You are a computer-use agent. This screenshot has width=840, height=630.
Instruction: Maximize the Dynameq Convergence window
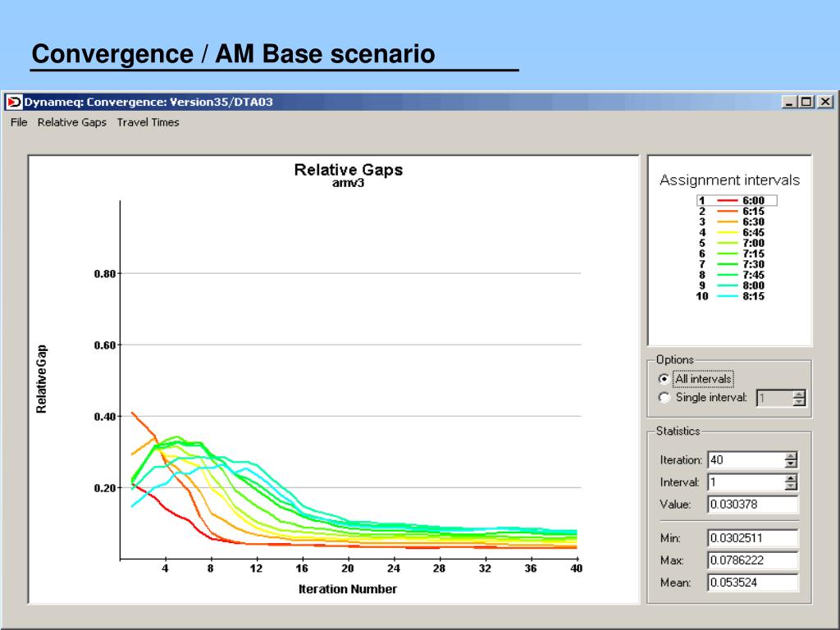coord(806,102)
